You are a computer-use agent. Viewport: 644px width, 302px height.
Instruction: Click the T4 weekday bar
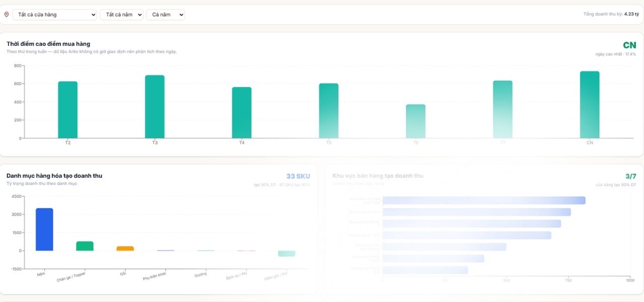click(x=242, y=113)
